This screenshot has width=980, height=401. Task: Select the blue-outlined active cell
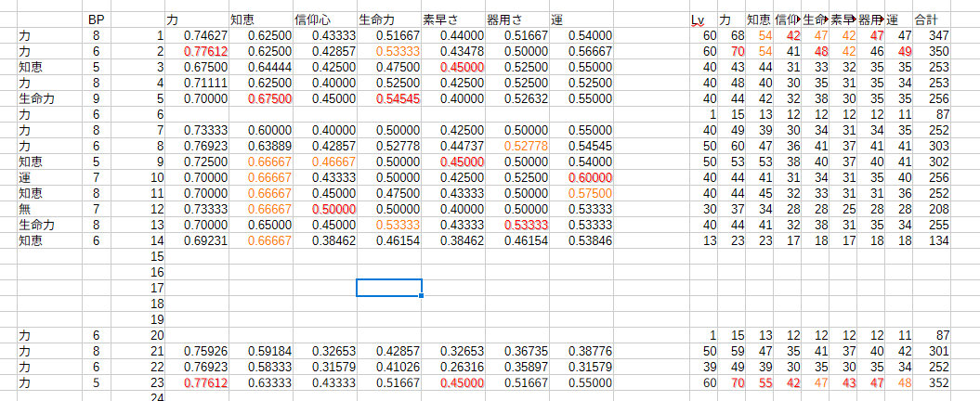[x=389, y=288]
